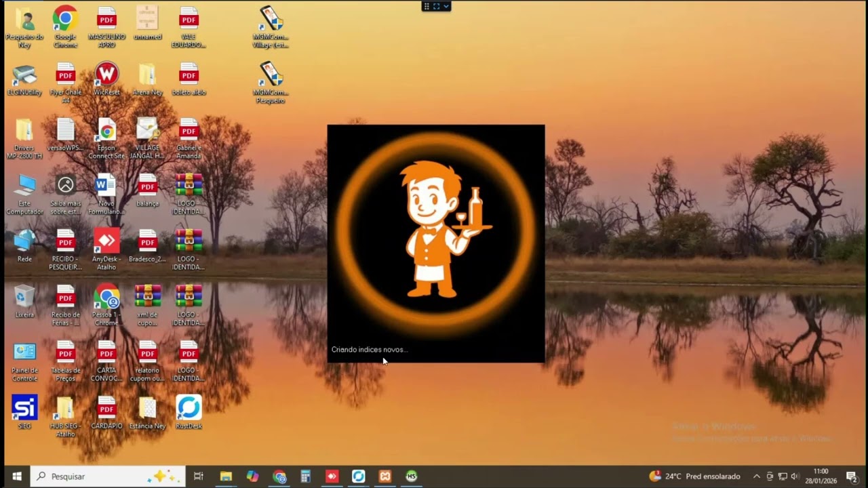Open the Copilot taskbar icon
Screen dimensions: 868x488
[252, 476]
